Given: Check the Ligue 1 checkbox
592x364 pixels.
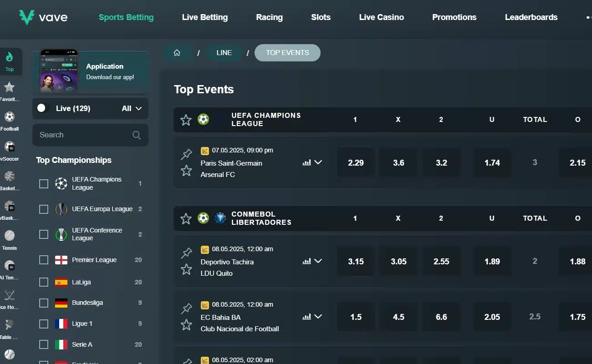Looking at the screenshot, I should [x=44, y=324].
